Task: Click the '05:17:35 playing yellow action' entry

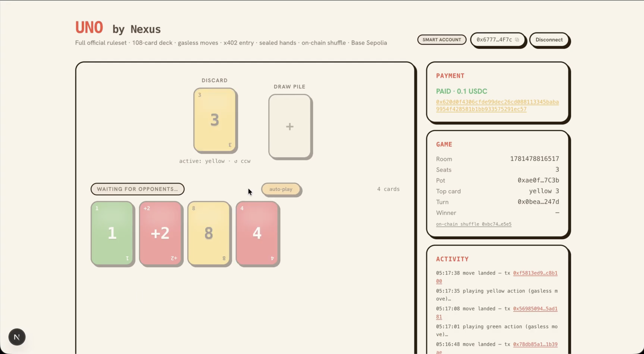Action: 497,295
